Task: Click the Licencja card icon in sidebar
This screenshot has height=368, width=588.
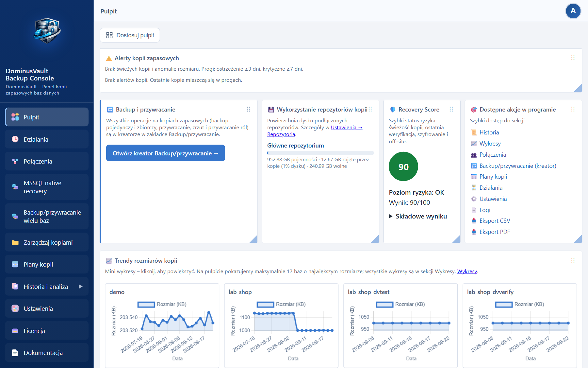Action: tap(15, 331)
